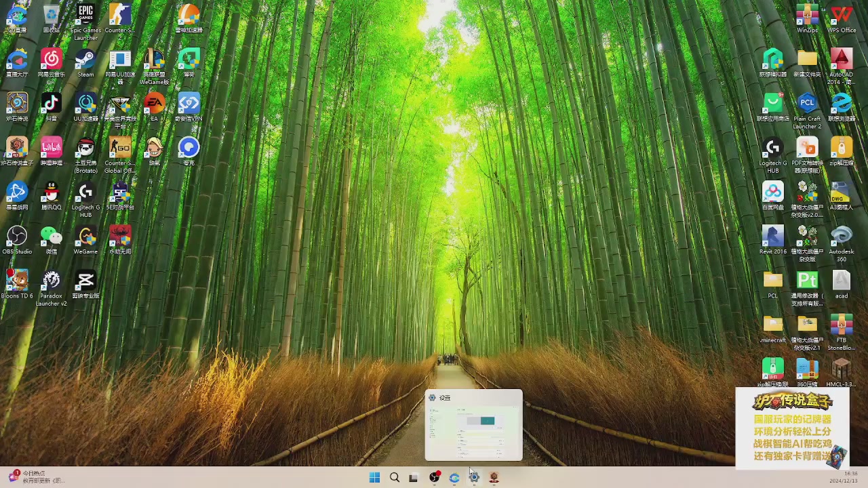
Task: Open Counter-Strike 2 desktop shortcut
Action: pos(120,22)
